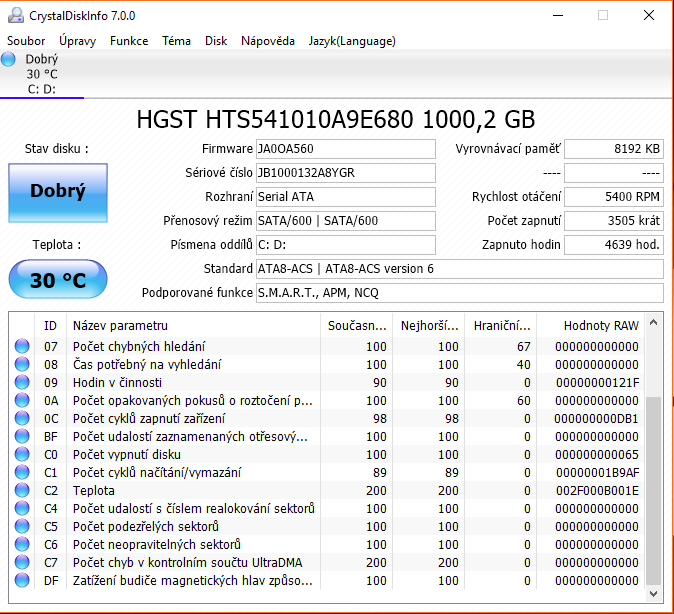This screenshot has height=614, width=674.
Task: Click status orb for row C0 Počet vypnutí disku
Action: [22, 454]
